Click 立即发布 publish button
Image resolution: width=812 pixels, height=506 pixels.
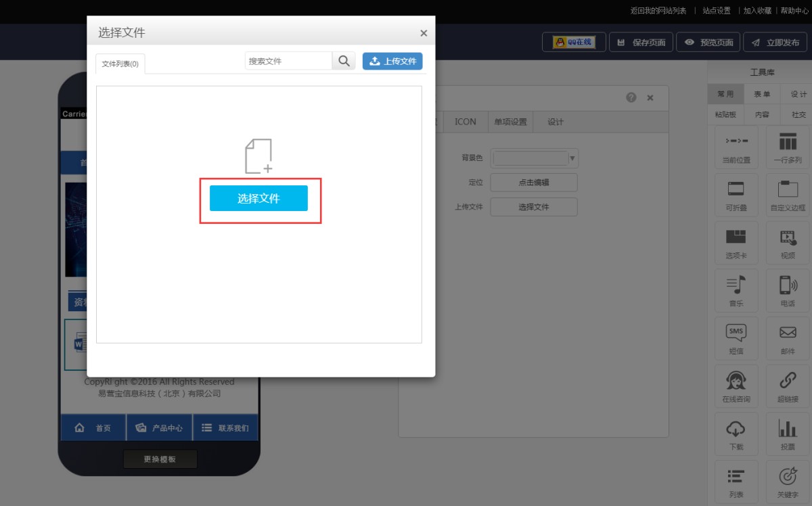[x=775, y=42]
